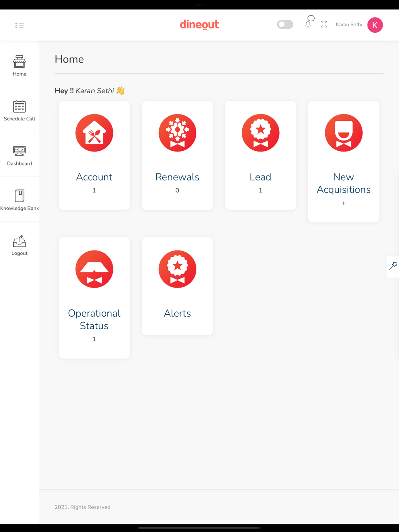Viewport: 399px width, 532px height.
Task: Click the Home page heading
Action: pyautogui.click(x=69, y=59)
